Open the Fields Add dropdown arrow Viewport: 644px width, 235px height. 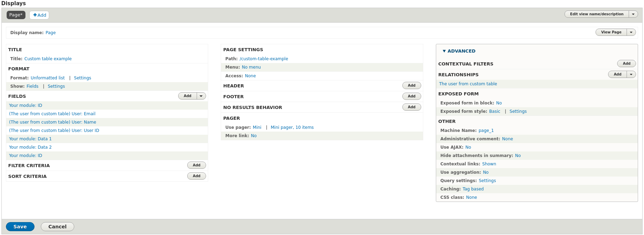201,96
